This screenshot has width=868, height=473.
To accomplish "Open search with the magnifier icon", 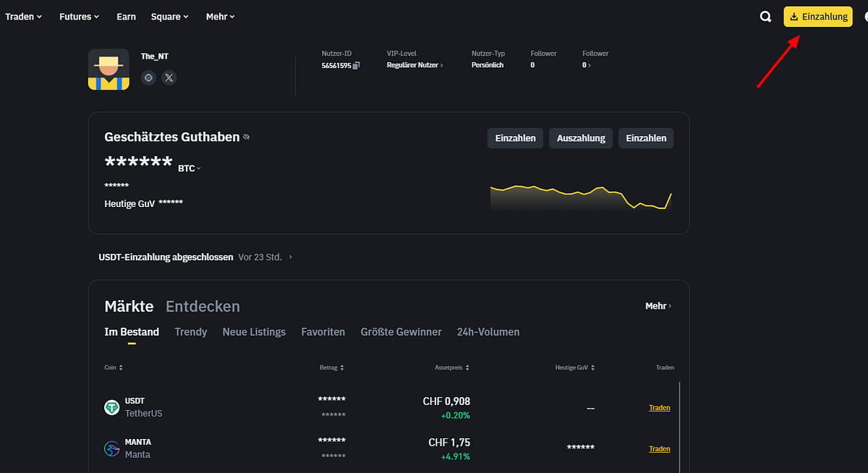I will [x=765, y=16].
